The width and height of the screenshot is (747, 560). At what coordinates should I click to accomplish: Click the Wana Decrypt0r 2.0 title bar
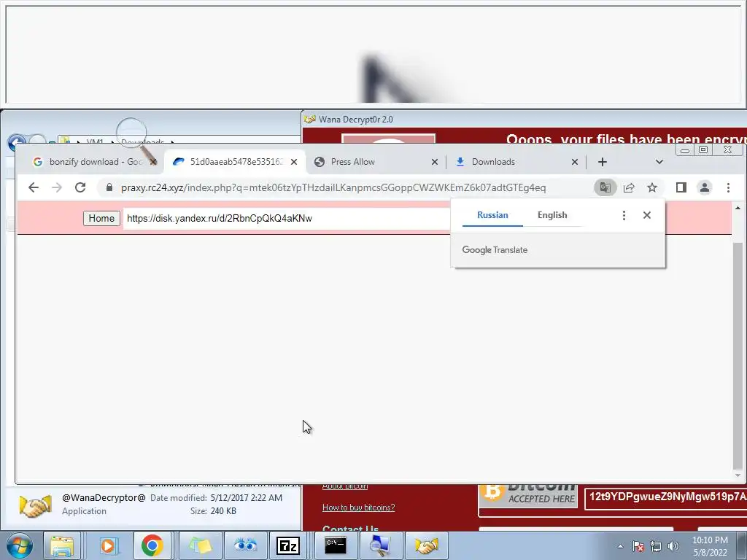click(524, 120)
